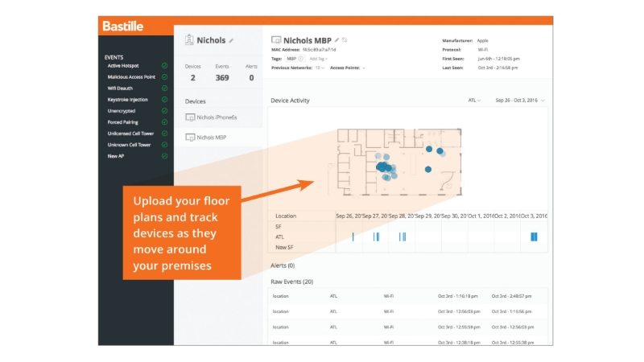Open the Nichols iPhone6s device
The width and height of the screenshot is (644, 362).
coord(217,117)
